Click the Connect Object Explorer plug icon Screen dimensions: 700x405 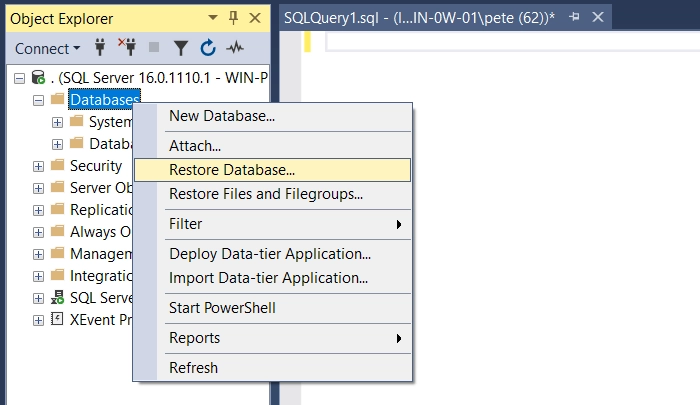[100, 48]
